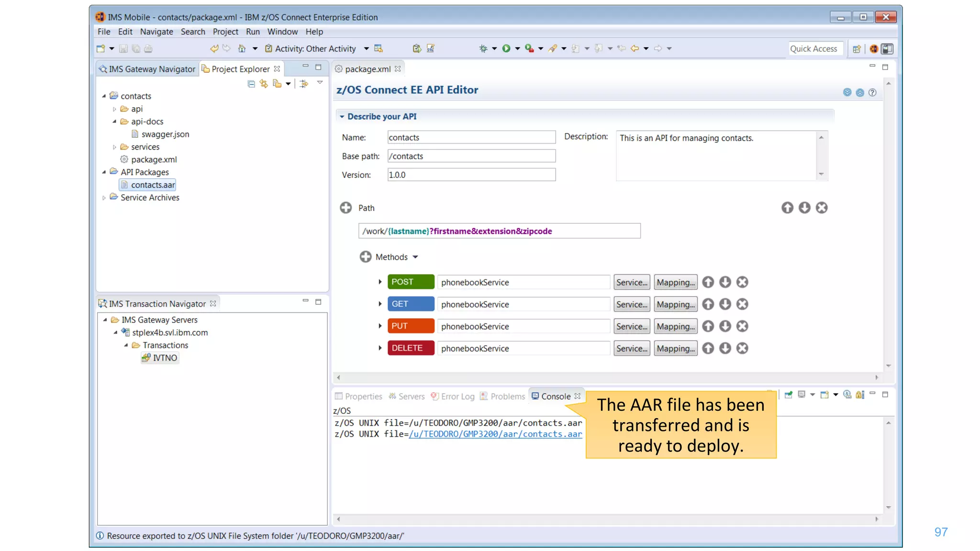Image resolution: width=980 pixels, height=551 pixels.
Task: Move the GET method up with arrow icon
Action: [708, 304]
